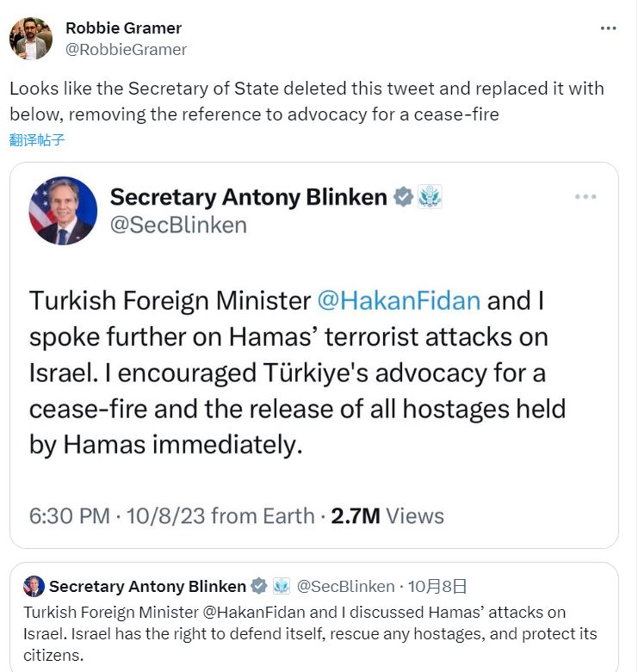Click the large Secretary Antony Blinken name heading
Viewport: 638px width, 672px height.
coord(248,197)
